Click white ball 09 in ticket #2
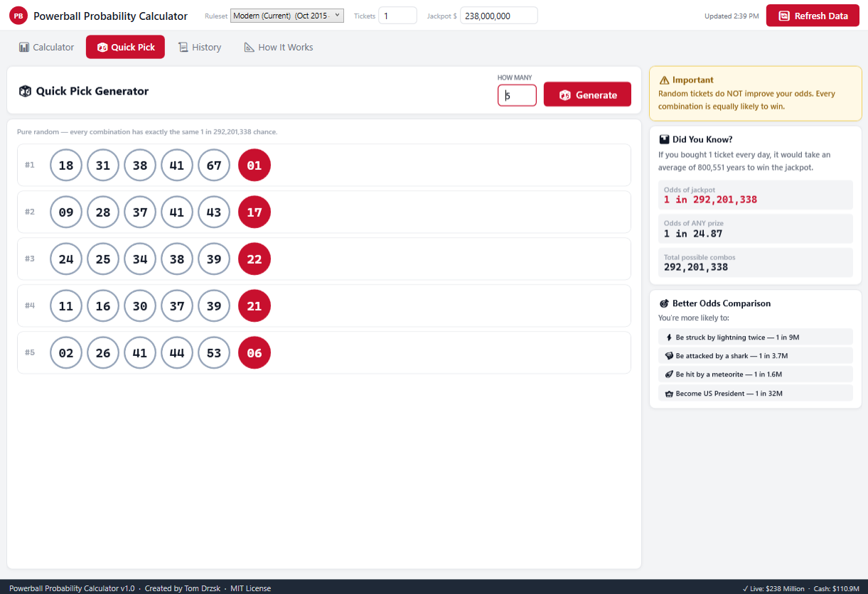The image size is (868, 594). (66, 212)
